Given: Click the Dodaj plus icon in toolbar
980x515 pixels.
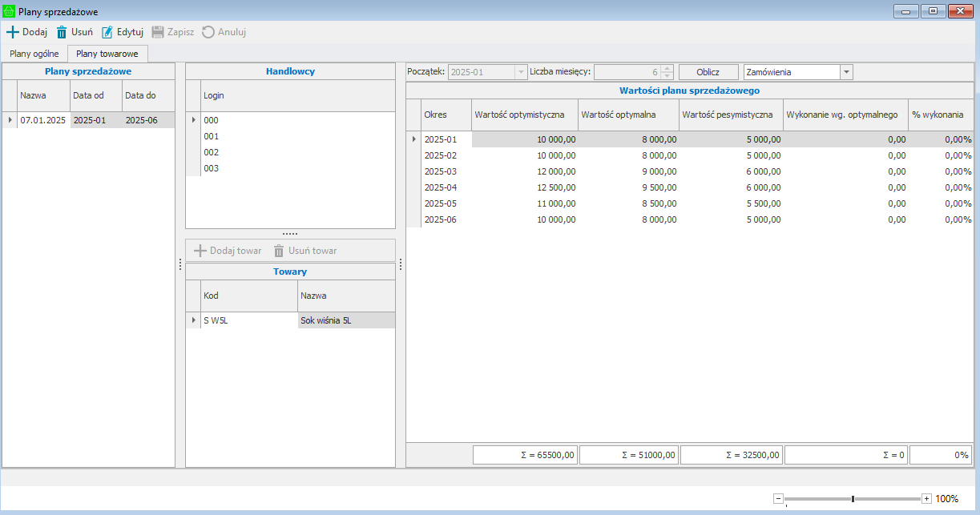Looking at the screenshot, I should (12, 33).
